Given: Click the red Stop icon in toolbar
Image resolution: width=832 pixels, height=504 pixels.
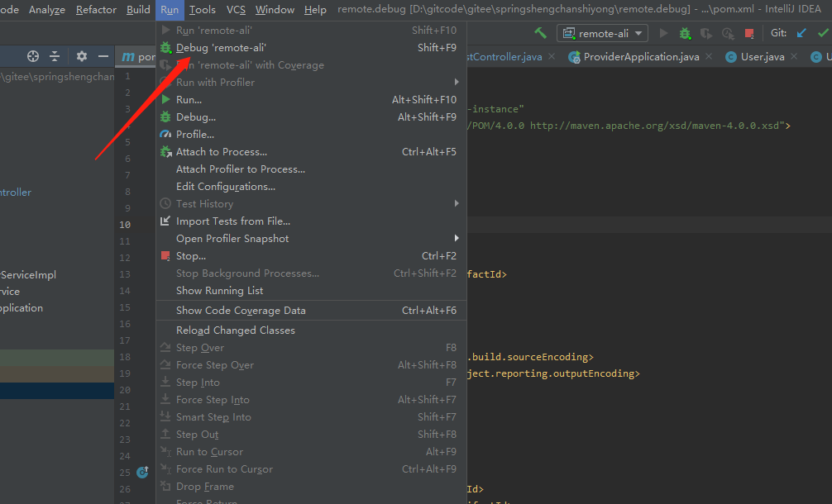Looking at the screenshot, I should 749,33.
